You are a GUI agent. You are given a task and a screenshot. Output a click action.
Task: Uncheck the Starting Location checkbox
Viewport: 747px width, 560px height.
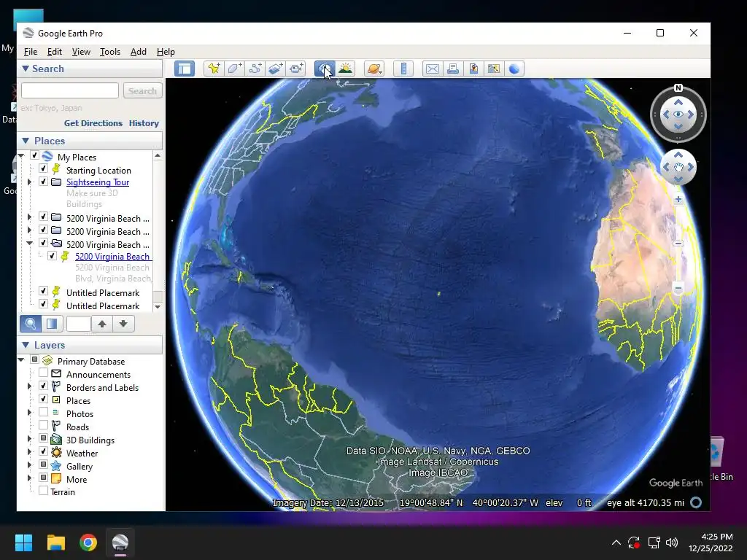coord(43,168)
